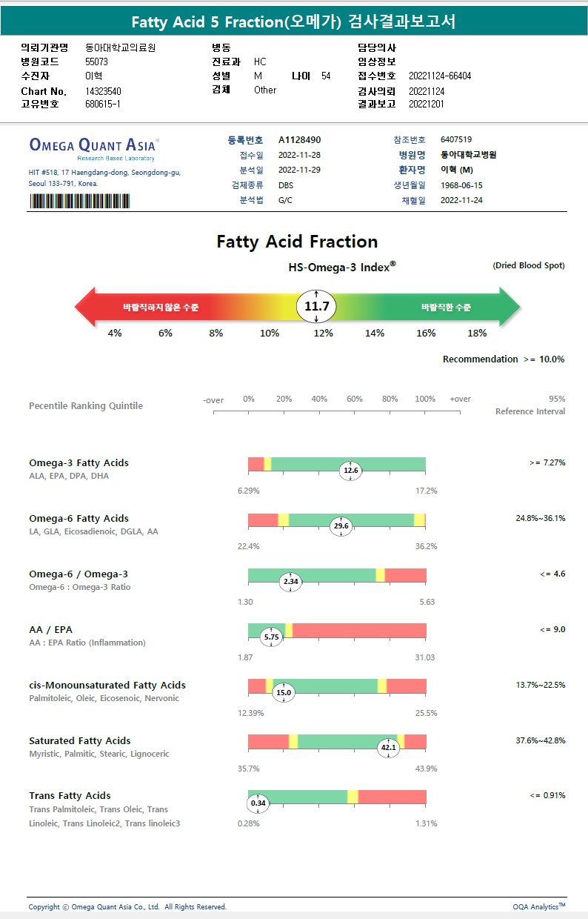
Task: Click the Omega-6 Fatty Acids 29.6 marker
Action: point(341,526)
